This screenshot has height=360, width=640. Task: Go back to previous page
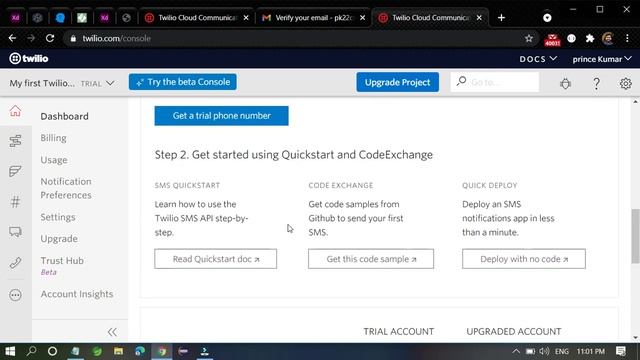(x=12, y=38)
